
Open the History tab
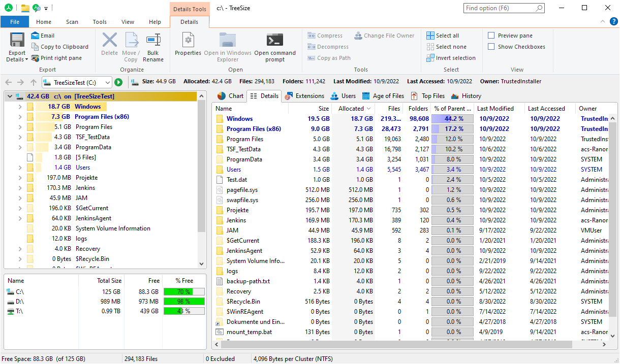466,96
